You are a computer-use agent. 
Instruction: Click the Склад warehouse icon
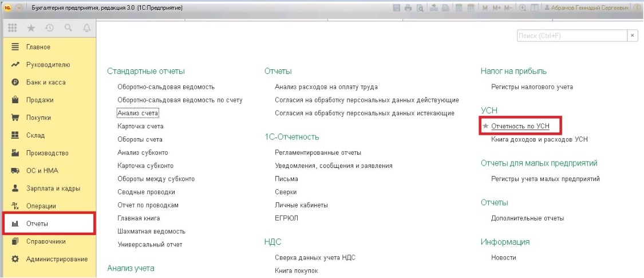pos(15,135)
